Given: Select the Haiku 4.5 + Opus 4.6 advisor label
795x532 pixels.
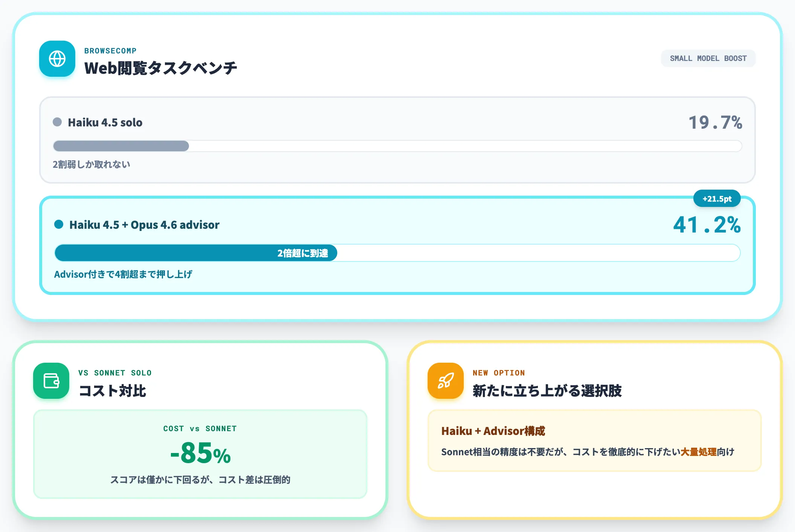Looking at the screenshot, I should tap(144, 225).
